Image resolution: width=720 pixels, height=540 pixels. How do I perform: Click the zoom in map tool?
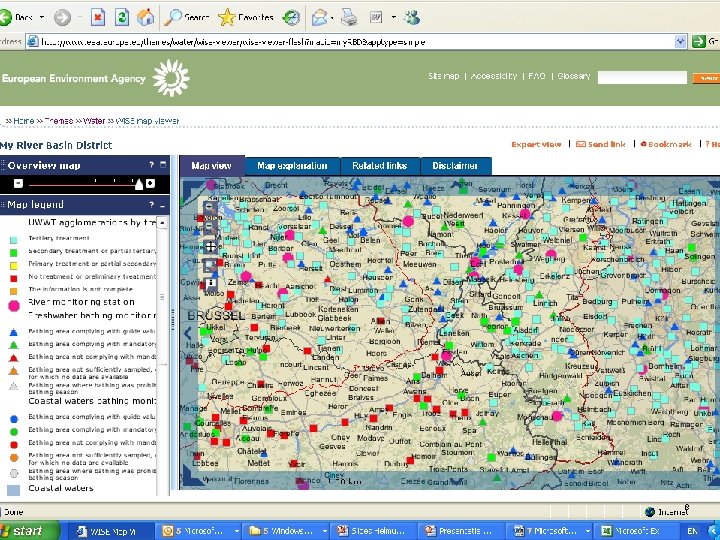pos(210,209)
